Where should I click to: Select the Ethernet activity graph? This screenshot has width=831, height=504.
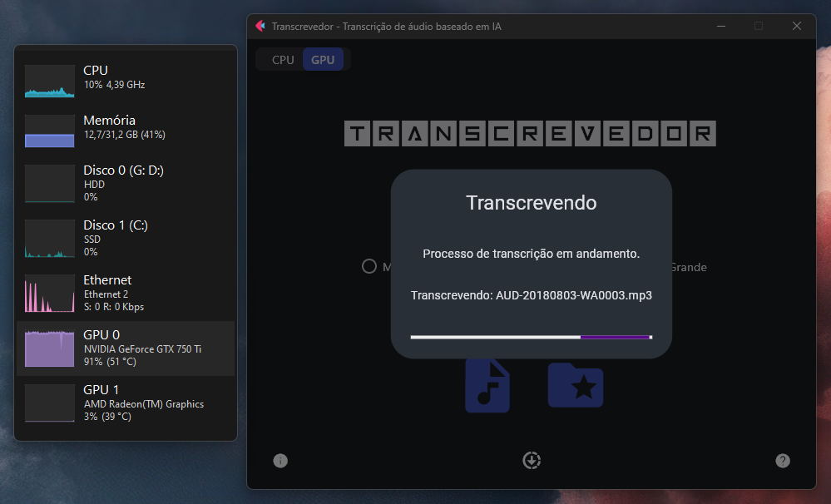click(49, 293)
